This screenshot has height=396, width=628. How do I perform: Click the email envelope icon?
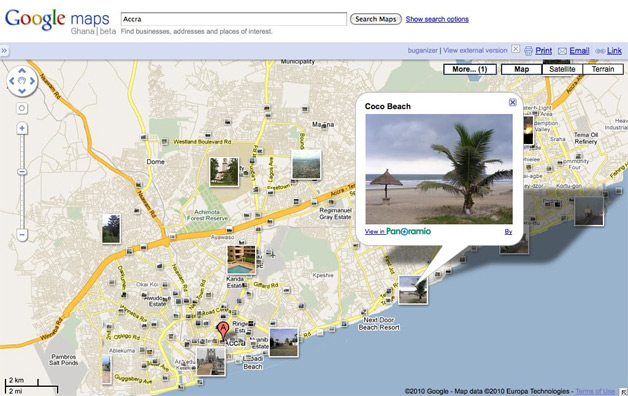[562, 51]
